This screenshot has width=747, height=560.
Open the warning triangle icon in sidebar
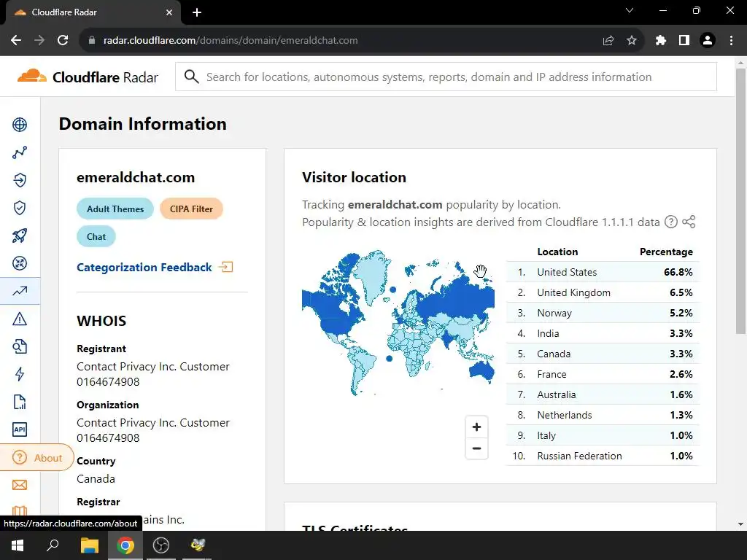pyautogui.click(x=20, y=319)
